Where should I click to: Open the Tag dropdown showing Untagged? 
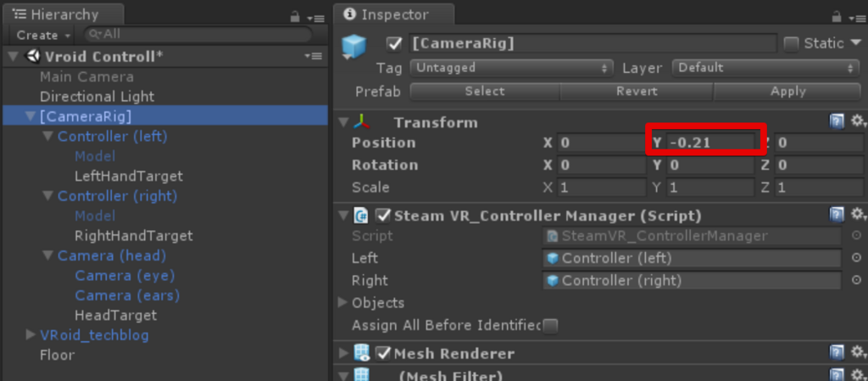[511, 68]
